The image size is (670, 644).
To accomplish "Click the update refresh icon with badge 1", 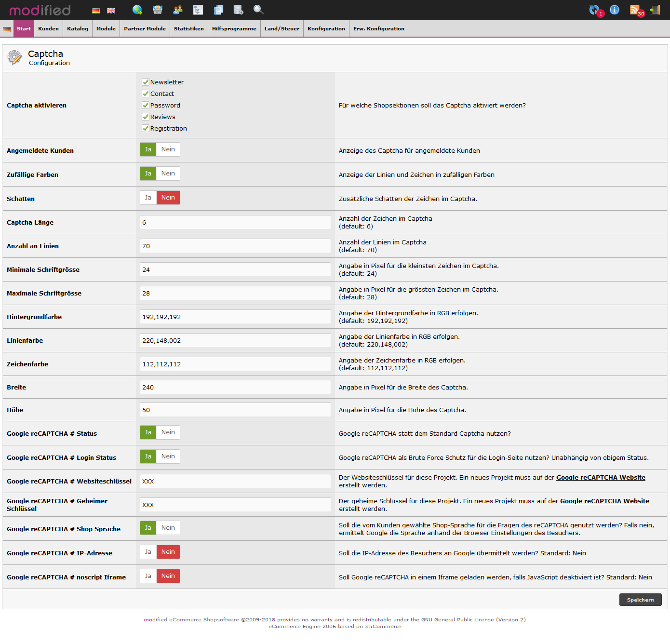I will coord(595,10).
